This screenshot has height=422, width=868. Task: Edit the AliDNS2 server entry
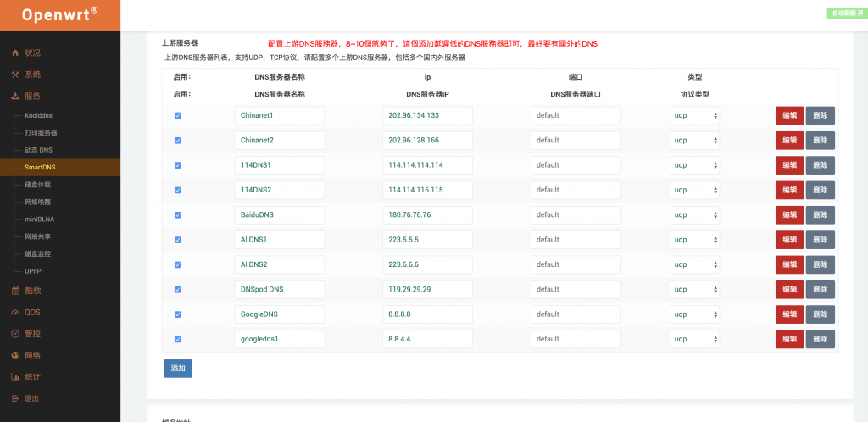tap(789, 264)
